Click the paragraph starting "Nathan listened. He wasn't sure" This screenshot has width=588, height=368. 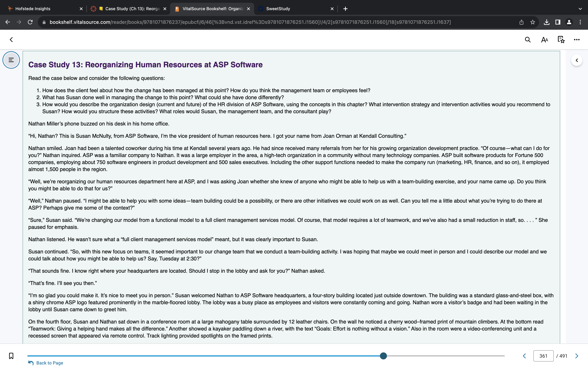point(173,240)
